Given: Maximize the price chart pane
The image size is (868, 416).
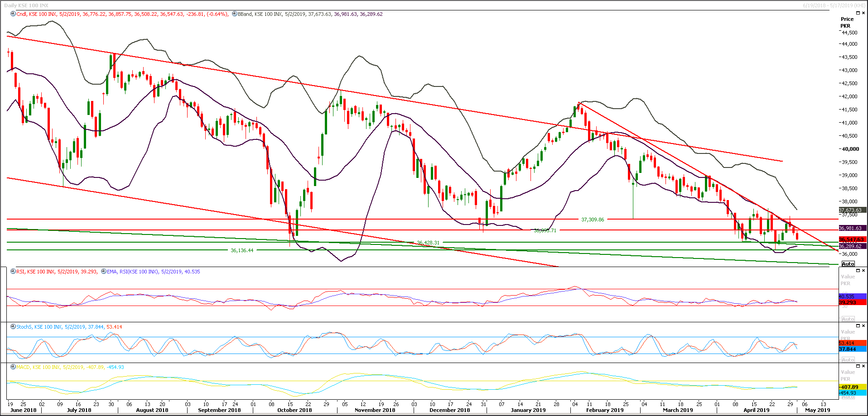Looking at the screenshot, I should 858,13.
